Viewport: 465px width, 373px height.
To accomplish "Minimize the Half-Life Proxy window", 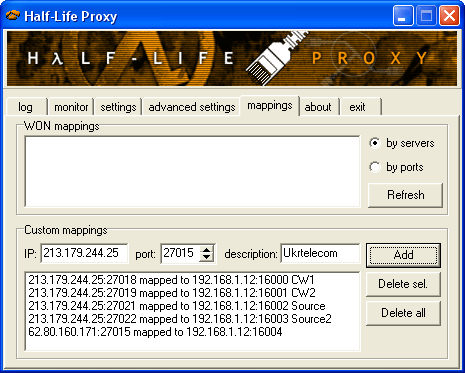I will pos(403,16).
